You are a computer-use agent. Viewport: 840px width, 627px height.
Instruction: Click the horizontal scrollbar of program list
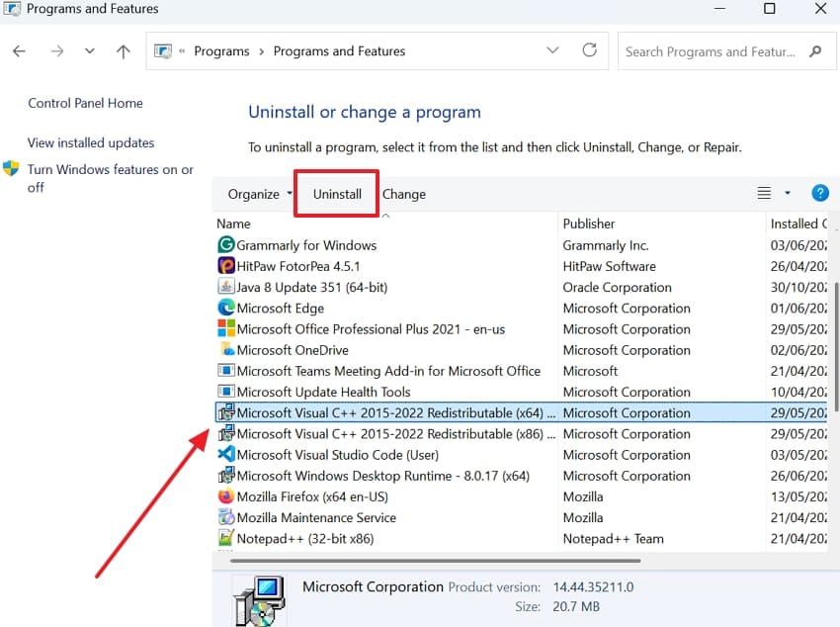tap(435, 561)
